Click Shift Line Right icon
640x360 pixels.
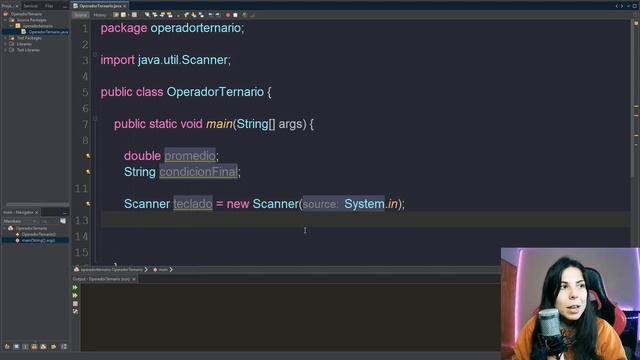[218, 15]
